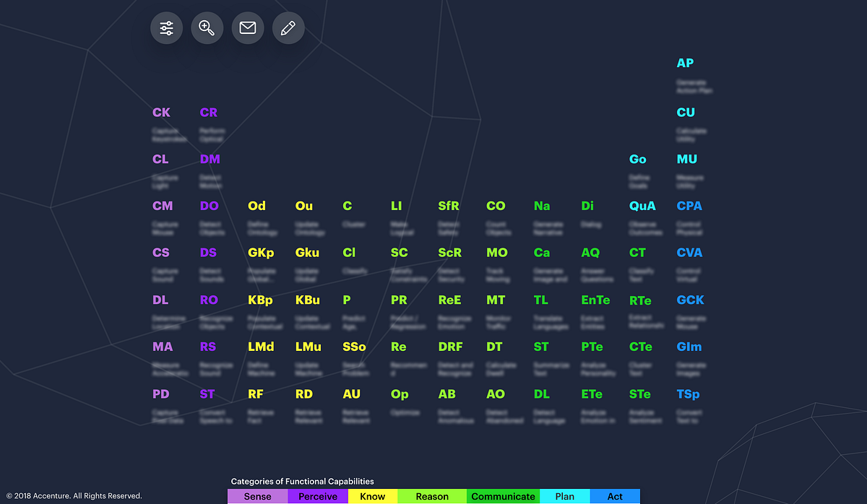Switch to the Reason legend category
The width and height of the screenshot is (867, 504).
pos(431,496)
